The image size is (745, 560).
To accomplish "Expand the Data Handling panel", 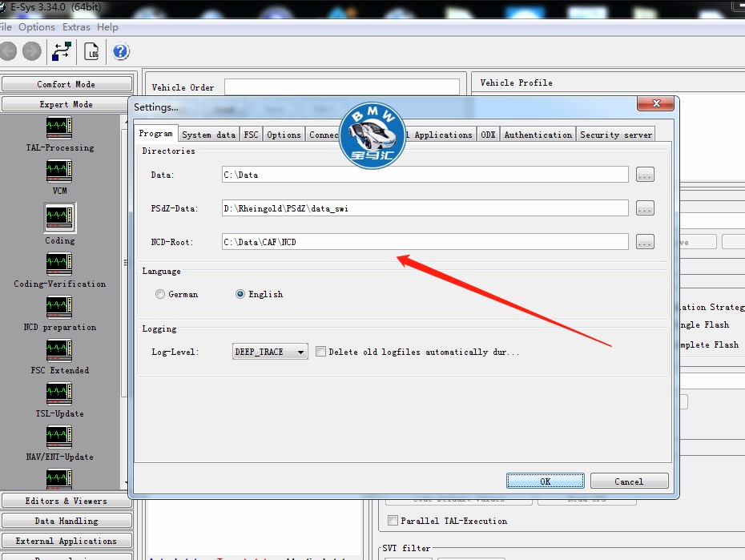I will 66,521.
